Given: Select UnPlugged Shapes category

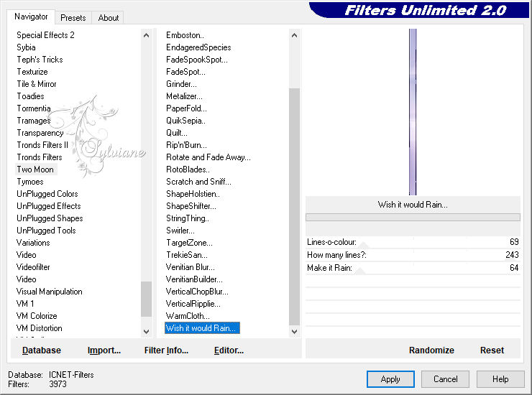Looking at the screenshot, I should pyautogui.click(x=50, y=218).
